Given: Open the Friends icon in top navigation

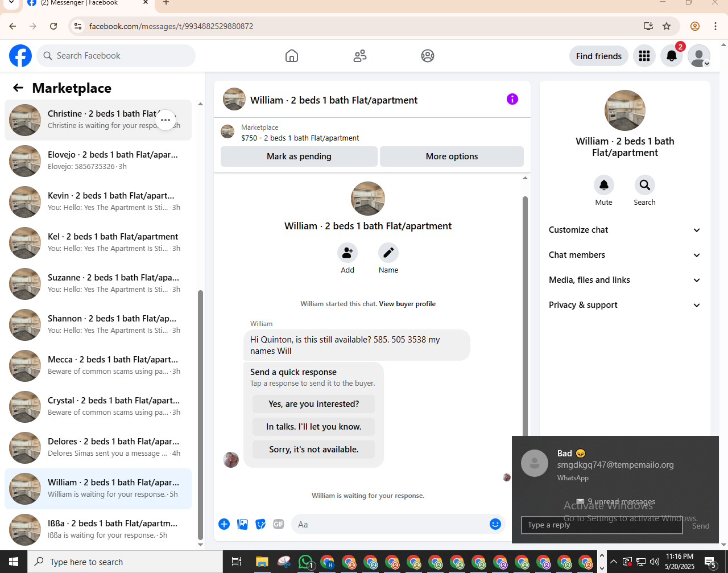Looking at the screenshot, I should click(x=360, y=56).
